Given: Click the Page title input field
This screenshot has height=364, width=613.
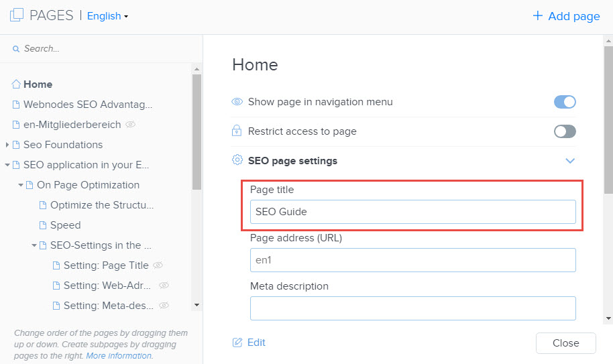Looking at the screenshot, I should click(x=413, y=212).
